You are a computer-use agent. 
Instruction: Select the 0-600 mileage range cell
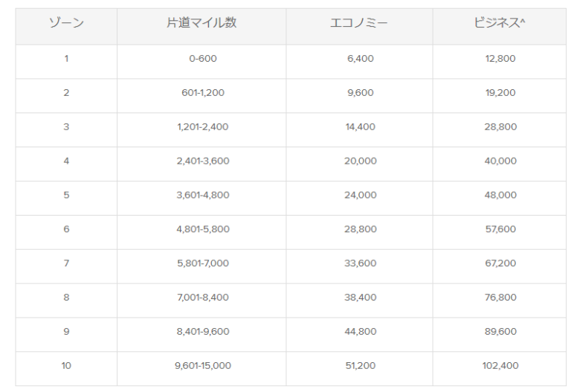pos(202,59)
